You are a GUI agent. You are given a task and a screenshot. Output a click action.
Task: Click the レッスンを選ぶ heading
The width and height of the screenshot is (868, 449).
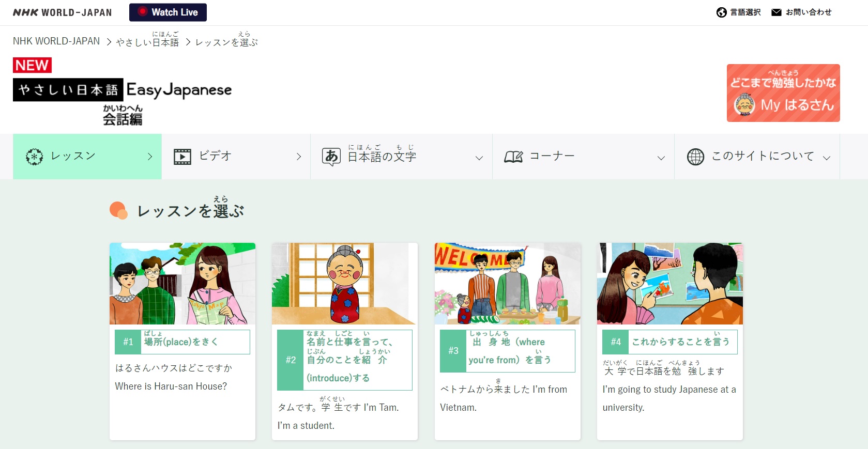pos(190,208)
